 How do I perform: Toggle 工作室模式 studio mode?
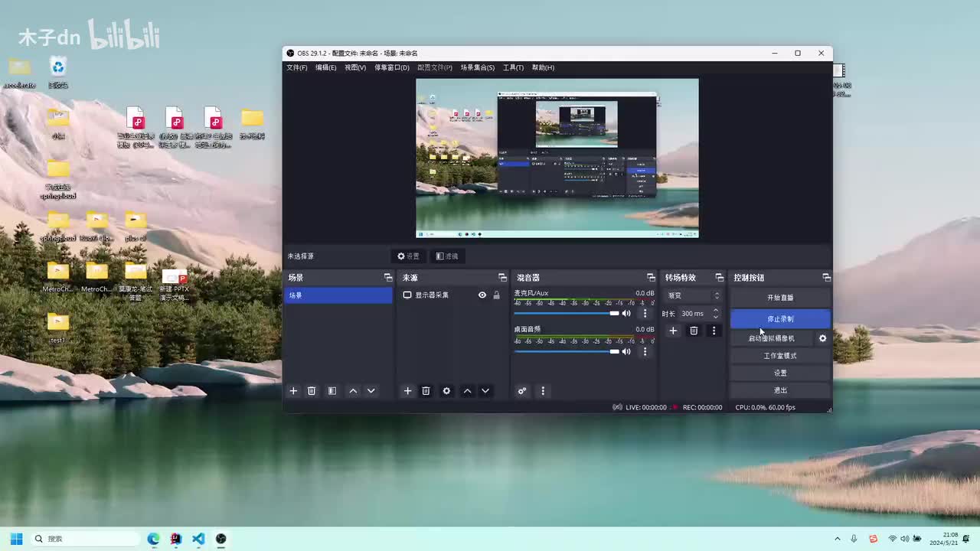tap(780, 356)
